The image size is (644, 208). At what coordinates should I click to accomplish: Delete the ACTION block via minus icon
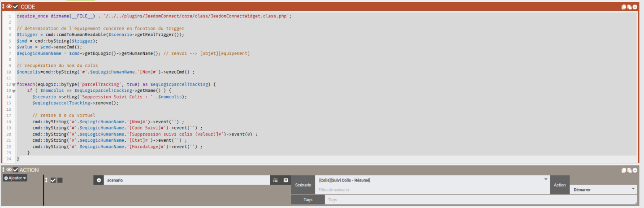pyautogui.click(x=635, y=170)
